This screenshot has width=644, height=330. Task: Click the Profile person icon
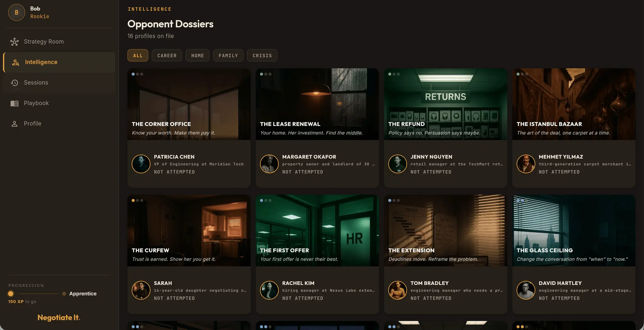coord(14,124)
